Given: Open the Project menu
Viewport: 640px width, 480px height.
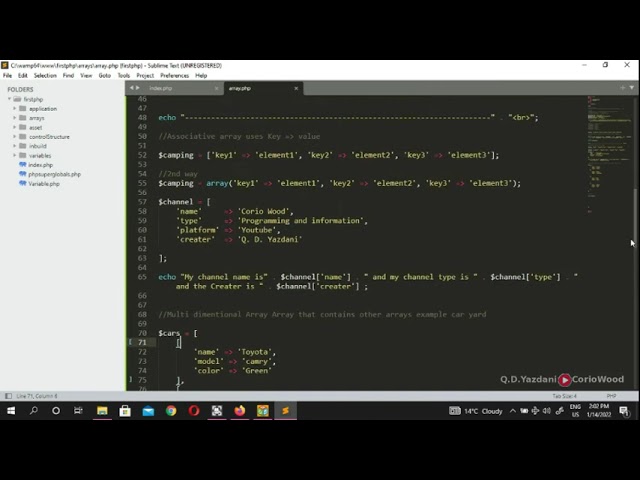Looking at the screenshot, I should pos(145,76).
